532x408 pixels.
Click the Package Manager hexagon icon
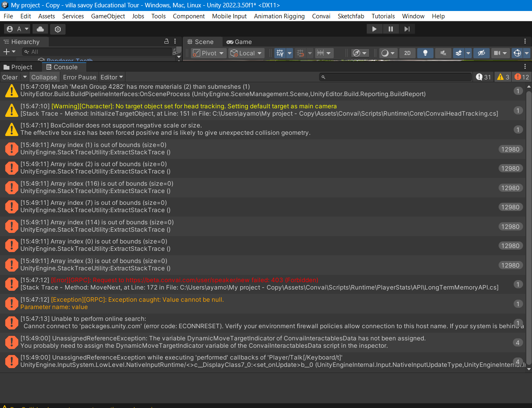tap(58, 29)
